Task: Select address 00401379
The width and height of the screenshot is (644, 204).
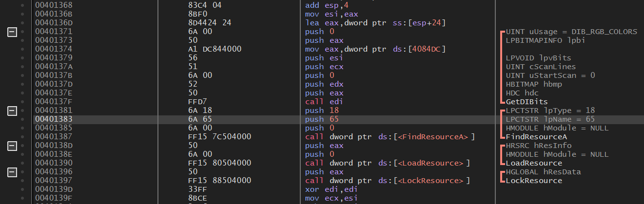Action: [x=53, y=58]
